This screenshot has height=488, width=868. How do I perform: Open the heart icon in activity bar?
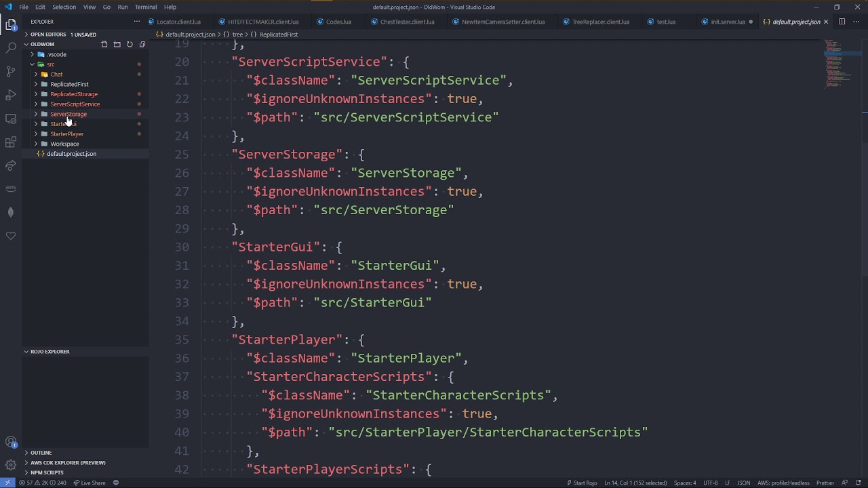point(11,236)
